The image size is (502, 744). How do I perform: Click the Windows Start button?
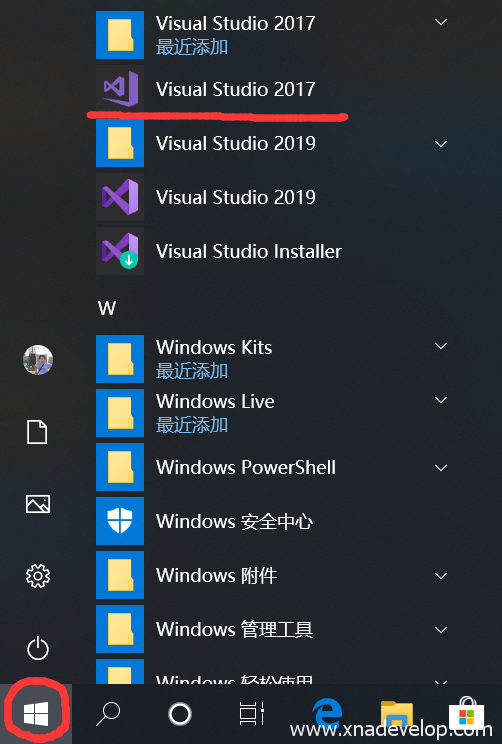[x=36, y=714]
